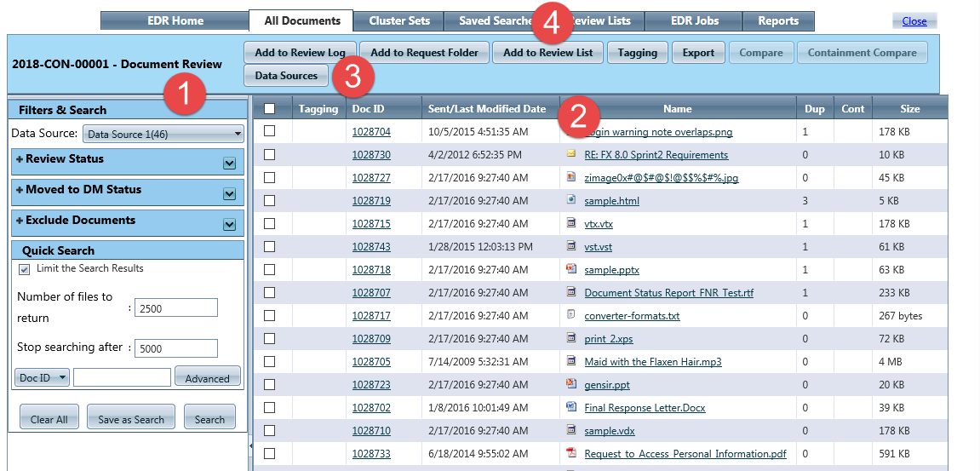The image size is (980, 471).
Task: Open the Doc ID search field dropdown
Action: coord(43,377)
